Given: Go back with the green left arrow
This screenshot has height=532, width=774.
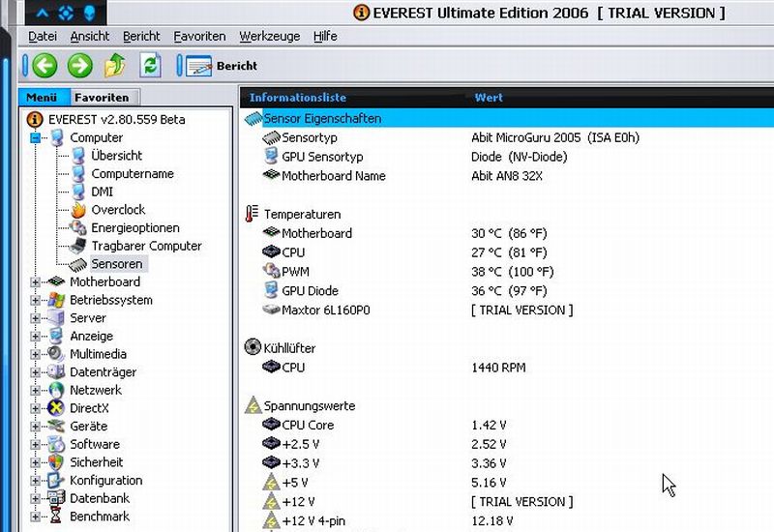Looking at the screenshot, I should coord(45,65).
